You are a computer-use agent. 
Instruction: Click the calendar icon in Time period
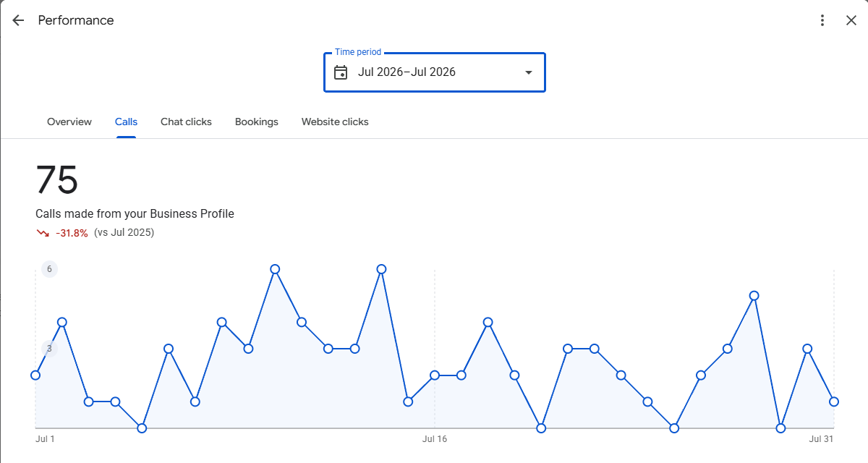(x=341, y=72)
